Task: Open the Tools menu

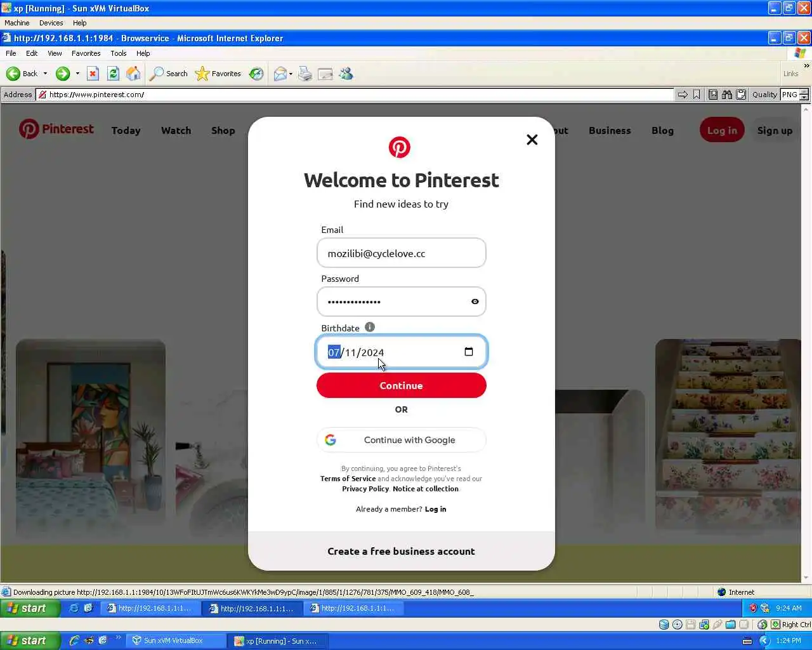Action: coord(119,53)
